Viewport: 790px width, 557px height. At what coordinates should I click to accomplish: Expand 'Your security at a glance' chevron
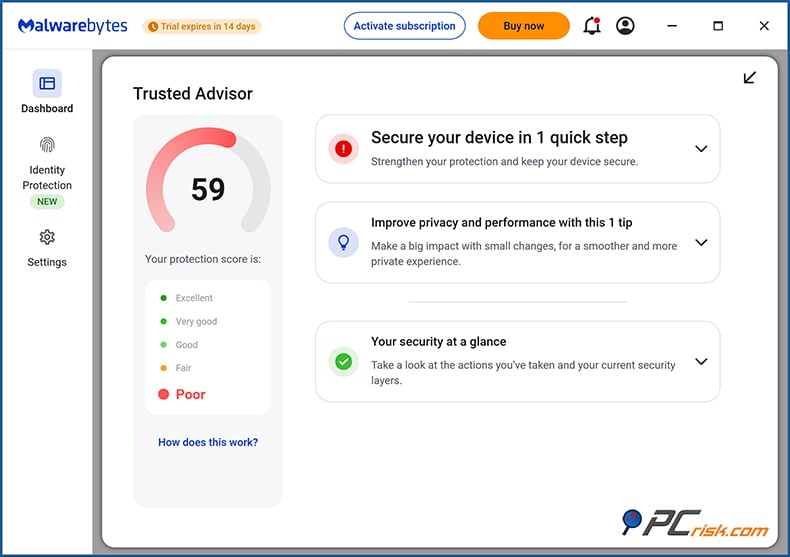click(701, 361)
